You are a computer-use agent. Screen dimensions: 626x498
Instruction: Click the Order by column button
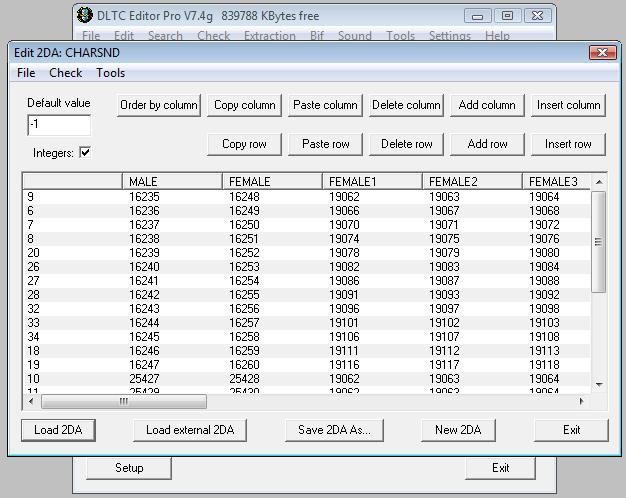point(159,105)
